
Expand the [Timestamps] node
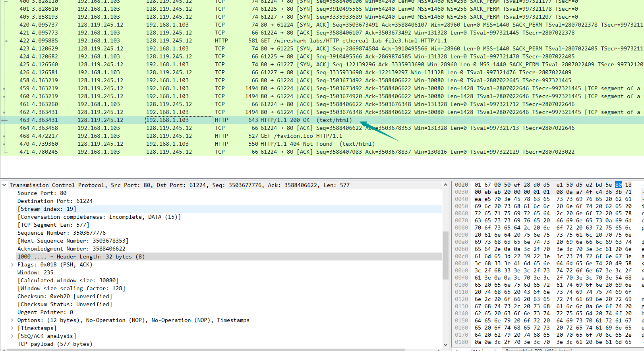12,328
